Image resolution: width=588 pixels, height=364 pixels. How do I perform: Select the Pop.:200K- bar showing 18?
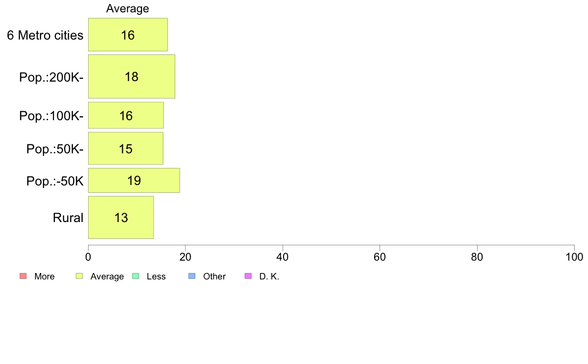click(x=132, y=77)
